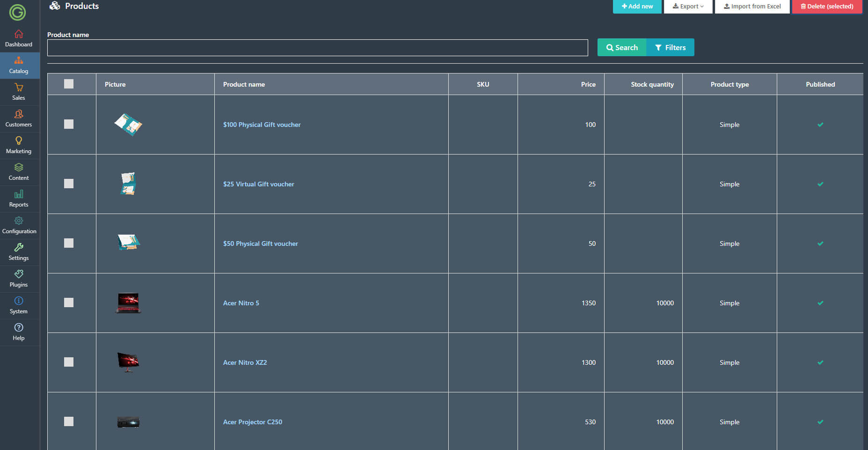Click published checkmark for $25 Virtual Gift voucher
The width and height of the screenshot is (868, 450).
point(820,184)
